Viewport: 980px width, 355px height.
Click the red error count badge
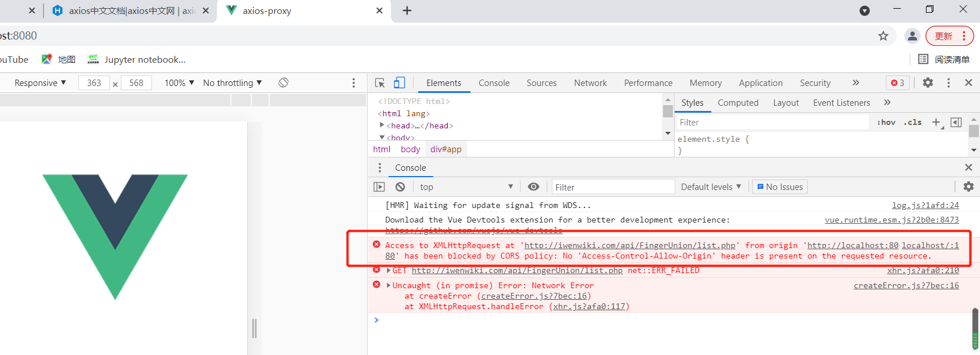(897, 83)
